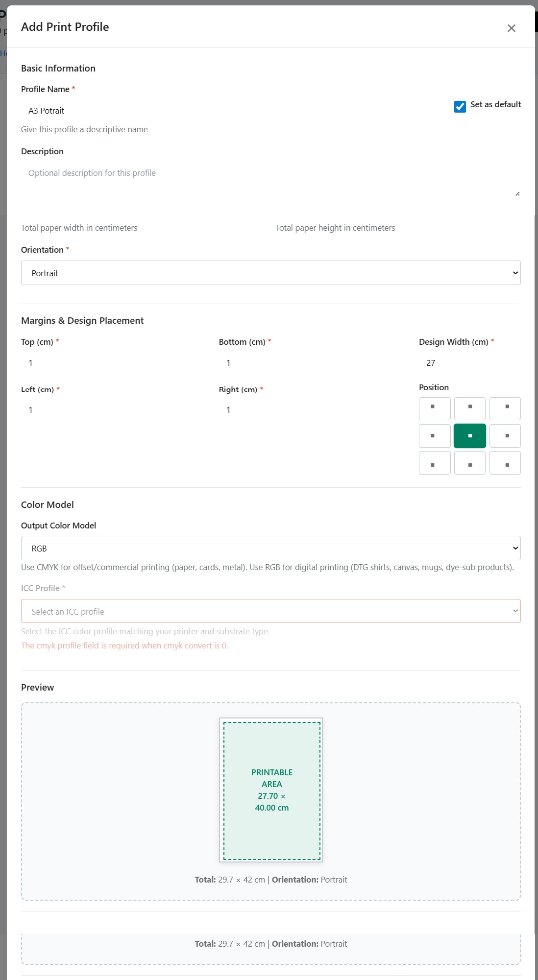This screenshot has width=538, height=980.
Task: Click the Profile Name input field
Action: (x=233, y=111)
